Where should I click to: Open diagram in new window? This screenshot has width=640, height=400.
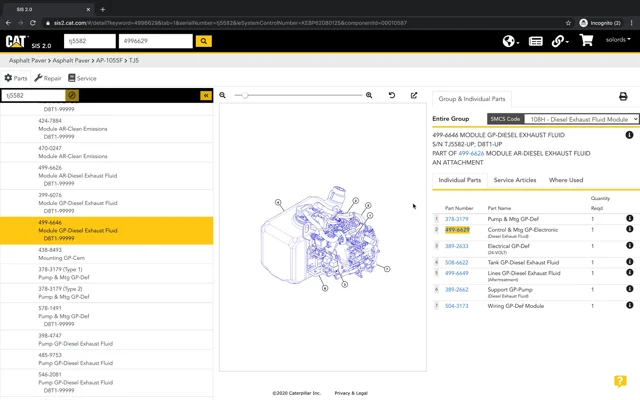click(414, 95)
